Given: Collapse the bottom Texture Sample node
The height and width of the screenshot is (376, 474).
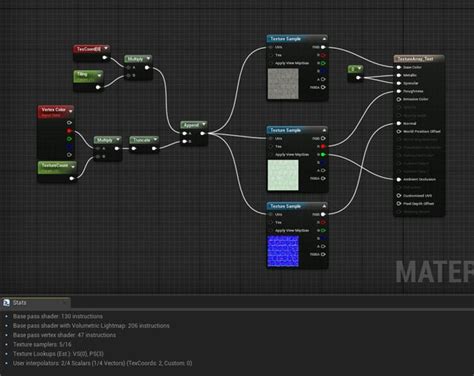Looking at the screenshot, I should [x=324, y=206].
